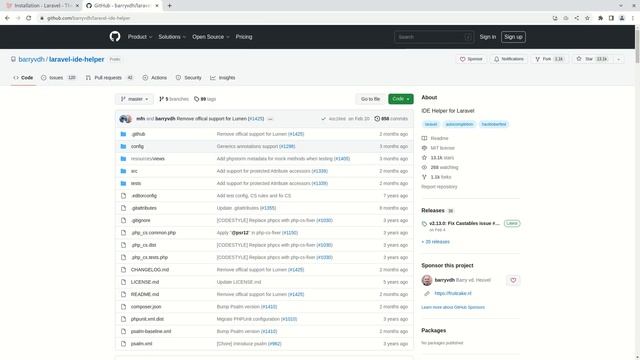Bookmark page with star icon in address bar

pyautogui.click(x=587, y=18)
